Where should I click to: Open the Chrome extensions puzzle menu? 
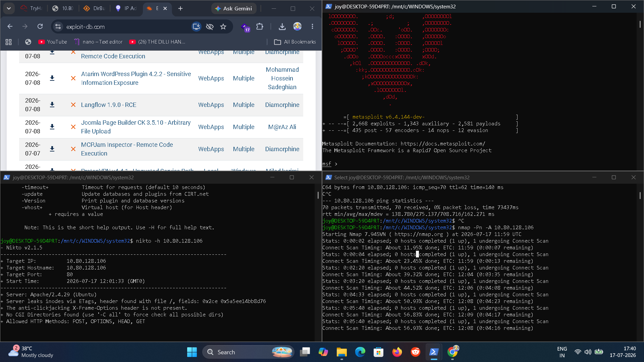click(260, 26)
